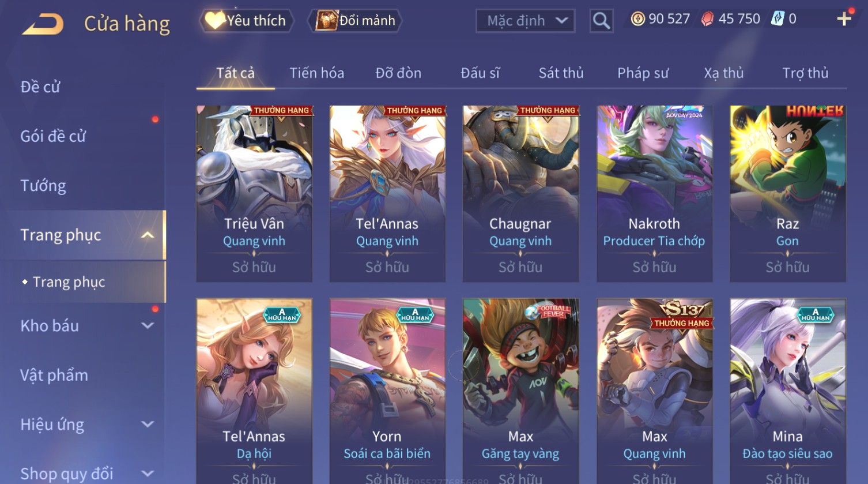Expand the Kho báu sidebar section
This screenshot has height=484, width=868.
(x=148, y=325)
